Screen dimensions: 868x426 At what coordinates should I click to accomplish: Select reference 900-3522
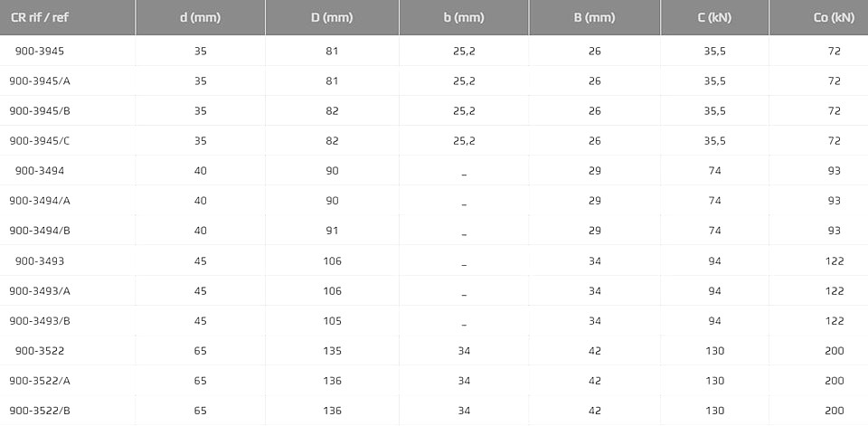pyautogui.click(x=40, y=351)
